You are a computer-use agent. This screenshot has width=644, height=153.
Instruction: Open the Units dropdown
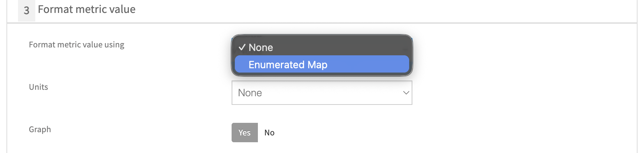click(x=322, y=93)
